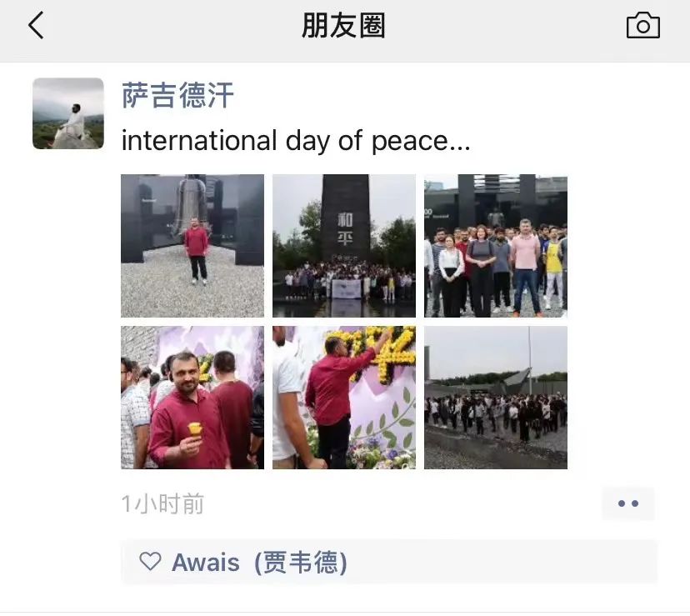Open the two-dot like/comment menu
This screenshot has width=690, height=616.
click(x=628, y=503)
